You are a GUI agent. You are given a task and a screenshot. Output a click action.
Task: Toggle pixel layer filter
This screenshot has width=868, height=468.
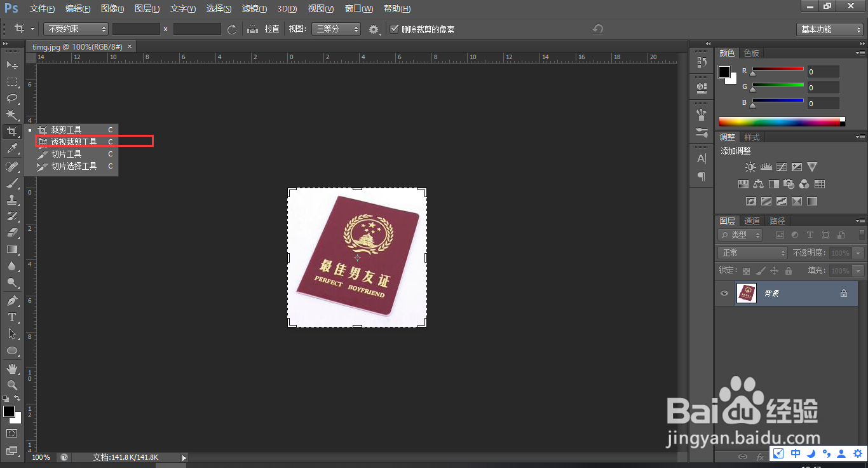[x=780, y=235]
